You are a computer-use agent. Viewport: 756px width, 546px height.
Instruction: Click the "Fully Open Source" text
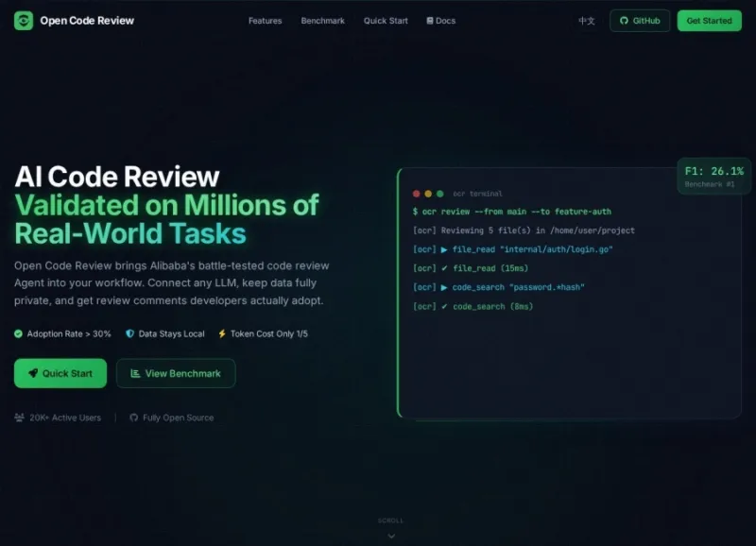click(x=178, y=418)
